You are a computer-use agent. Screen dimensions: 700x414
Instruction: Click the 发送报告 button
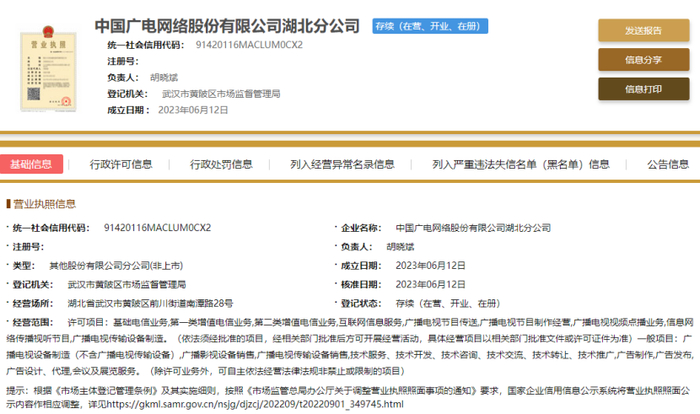(x=644, y=30)
